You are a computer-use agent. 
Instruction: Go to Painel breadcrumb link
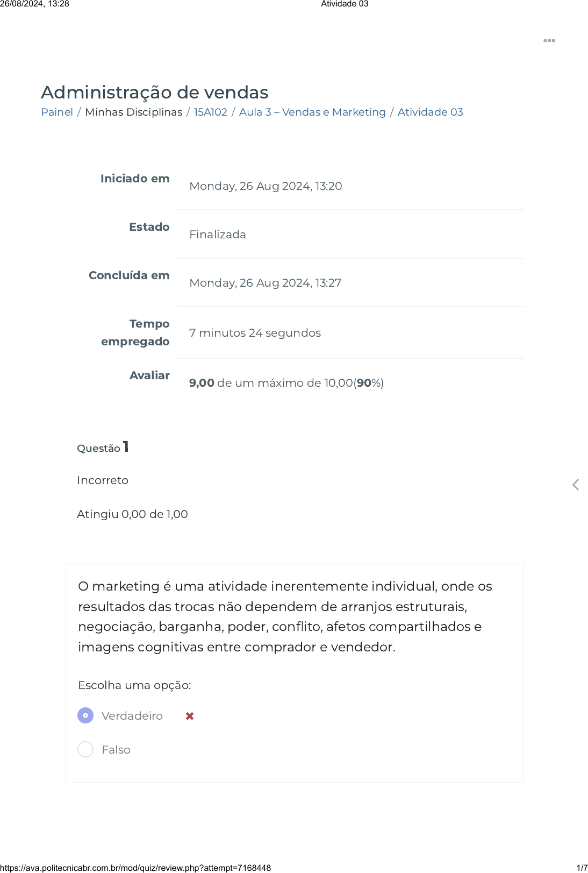tap(57, 112)
